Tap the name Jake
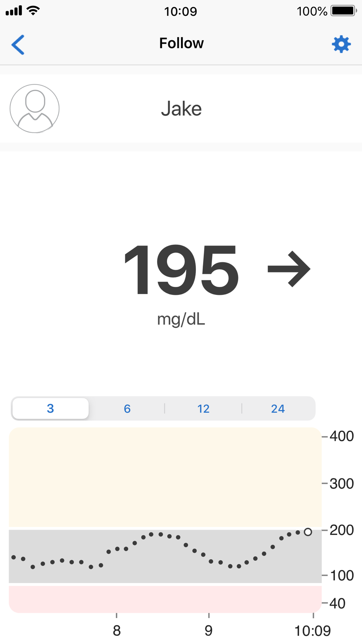Image resolution: width=362 pixels, height=644 pixels. (x=181, y=109)
